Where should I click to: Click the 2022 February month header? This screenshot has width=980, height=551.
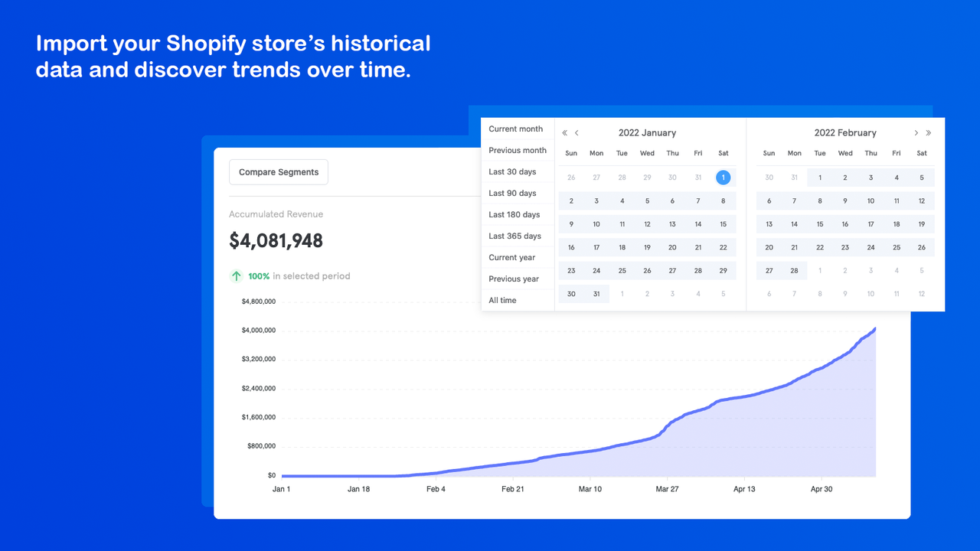click(845, 133)
